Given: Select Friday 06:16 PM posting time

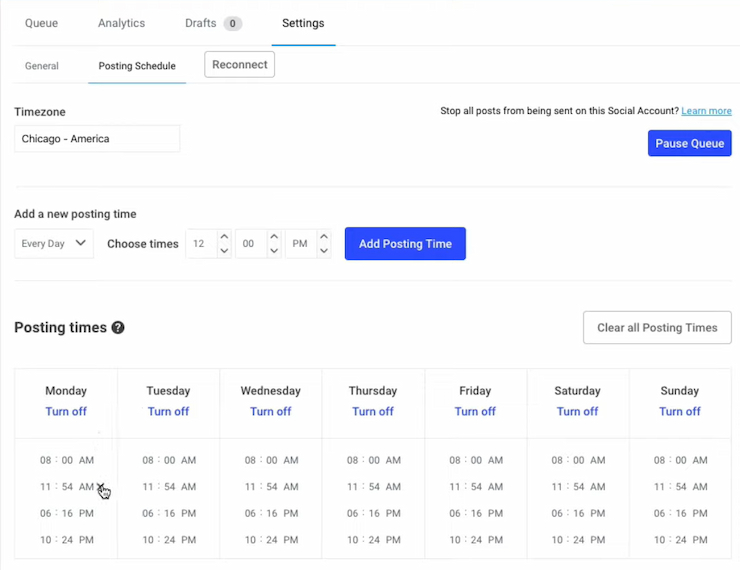Looking at the screenshot, I should [x=476, y=513].
